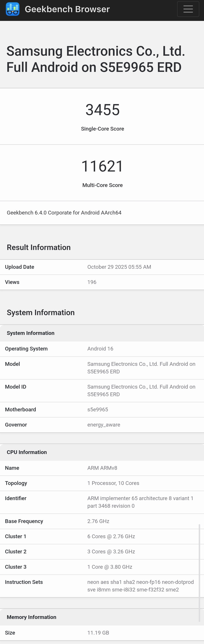Click the CPU Information table header
The width and height of the screenshot is (204, 644).
[27, 452]
